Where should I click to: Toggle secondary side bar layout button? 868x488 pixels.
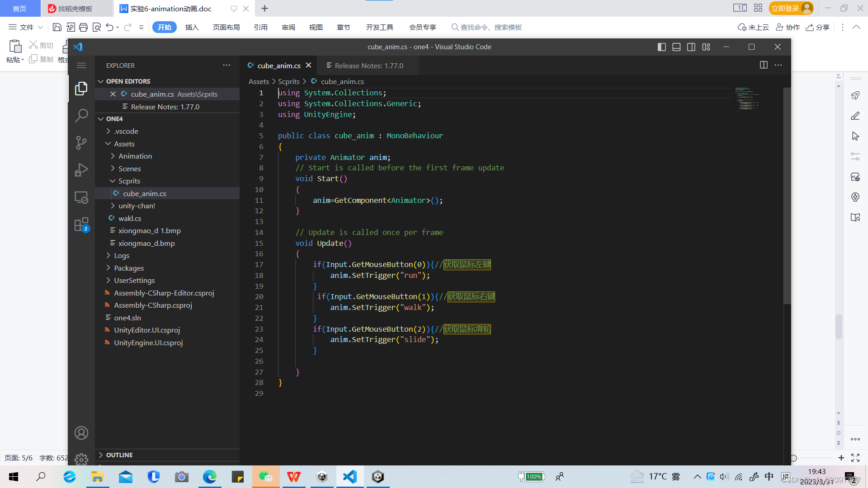[x=691, y=47]
